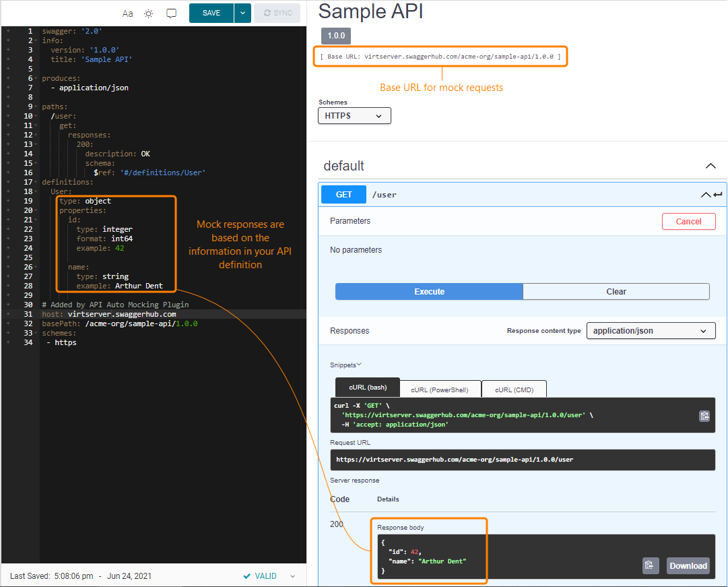The image size is (728, 587).
Task: Download the response body
Action: click(x=688, y=565)
